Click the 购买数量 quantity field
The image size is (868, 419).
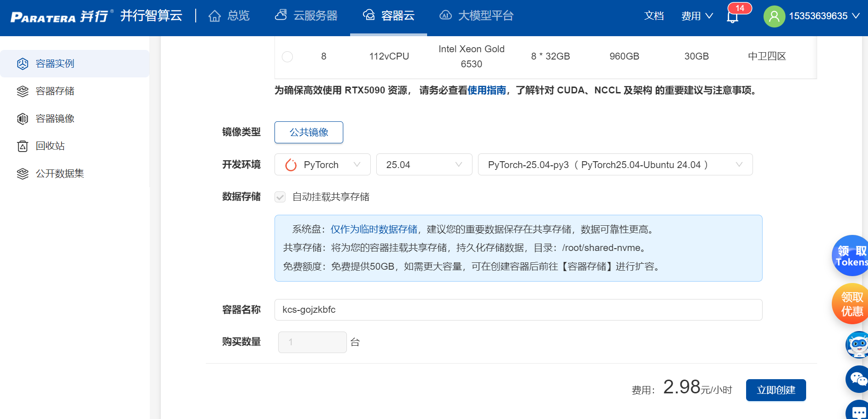click(x=313, y=342)
